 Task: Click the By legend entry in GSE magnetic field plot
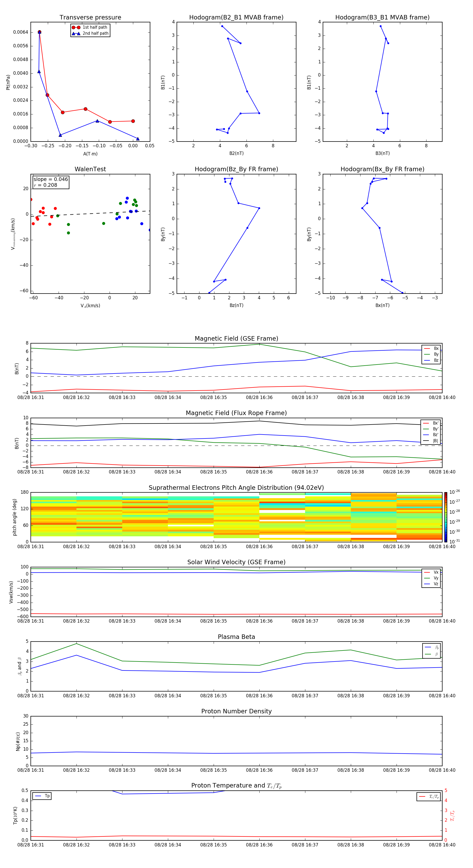[431, 354]
